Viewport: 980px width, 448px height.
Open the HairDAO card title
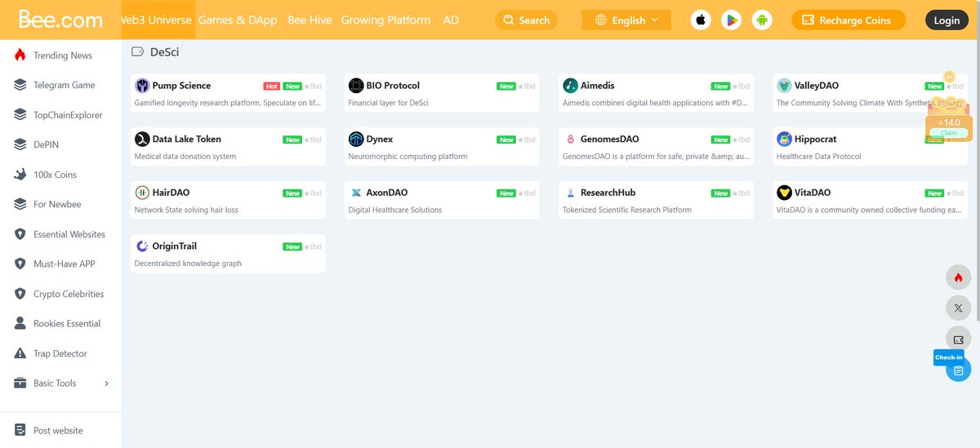pyautogui.click(x=171, y=193)
